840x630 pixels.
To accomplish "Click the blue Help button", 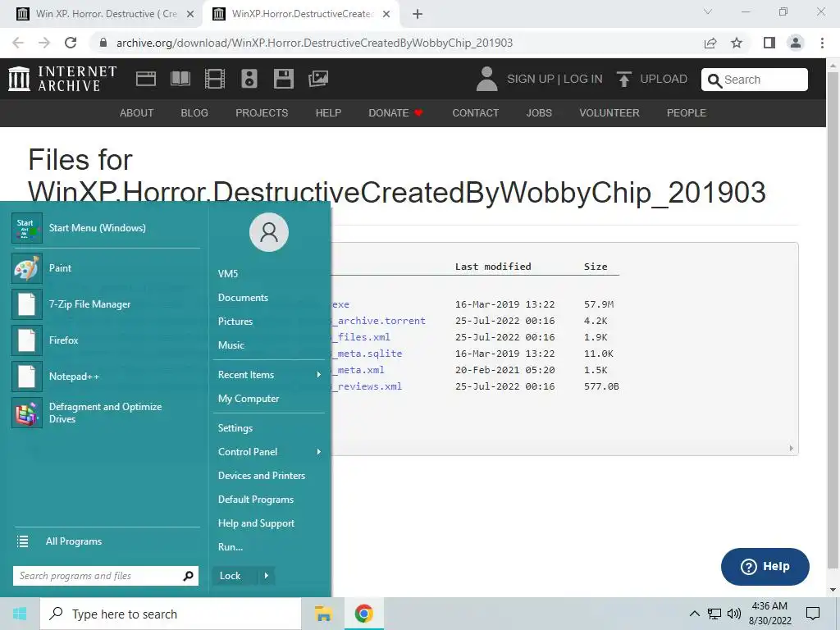I will click(765, 567).
